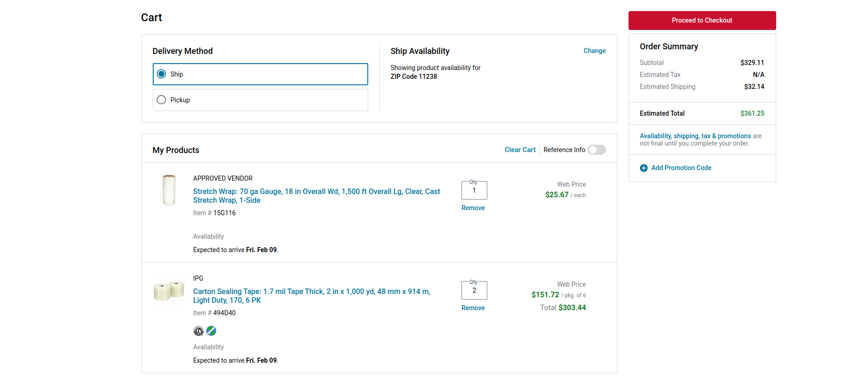Viewport: 868px width, 377px height.
Task: Click the plus icon beside Add Promotion Code
Action: [644, 168]
